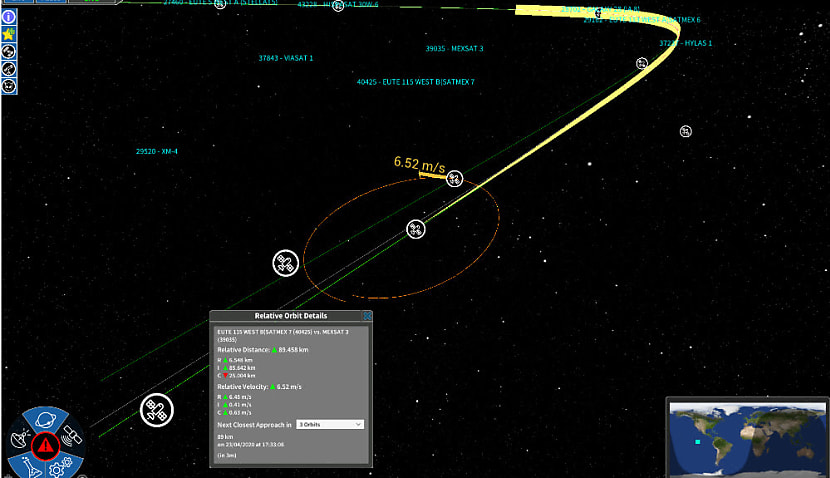This screenshot has height=478, width=830.
Task: Select the telescope icon in left toolbar
Action: point(8,69)
